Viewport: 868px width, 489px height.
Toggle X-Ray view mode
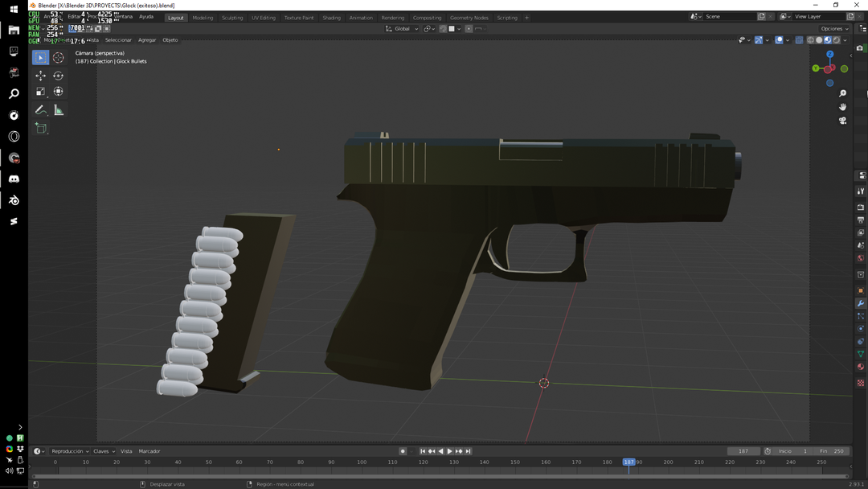click(799, 39)
